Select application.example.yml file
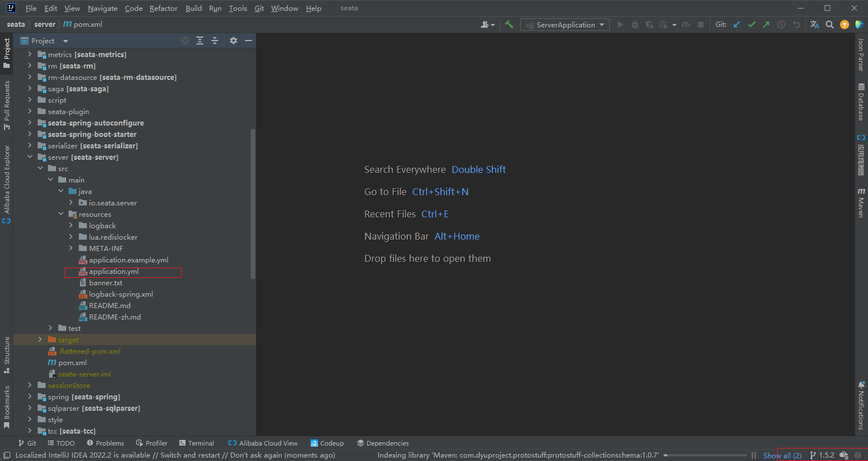Screen dimensions: 868x461 pyautogui.click(x=123, y=260)
